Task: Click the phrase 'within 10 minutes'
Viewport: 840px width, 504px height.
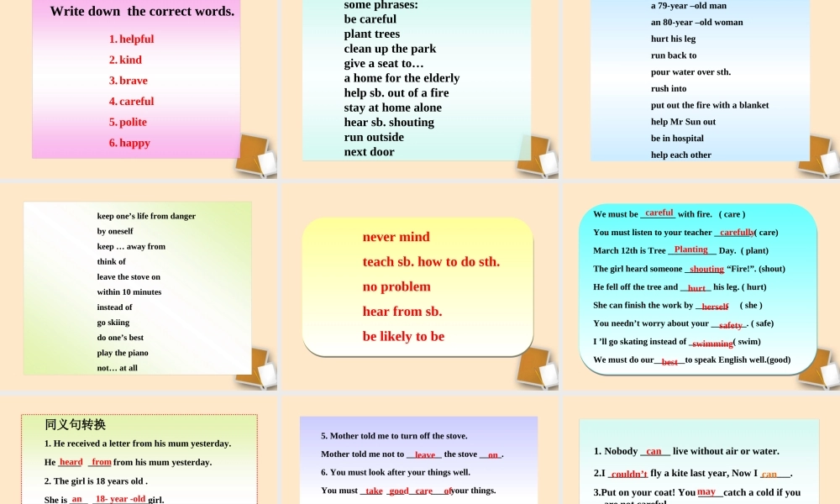Action: (129, 292)
